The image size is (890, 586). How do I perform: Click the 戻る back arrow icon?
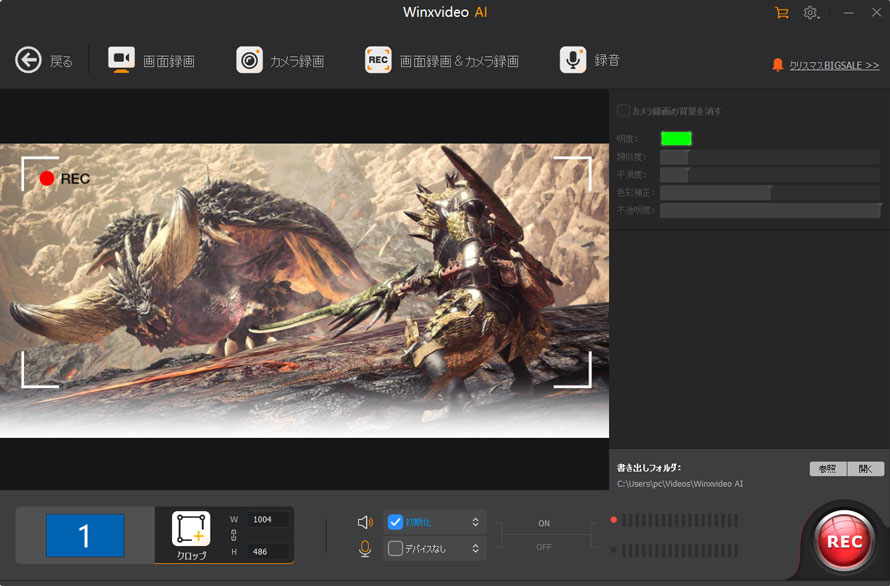28,60
